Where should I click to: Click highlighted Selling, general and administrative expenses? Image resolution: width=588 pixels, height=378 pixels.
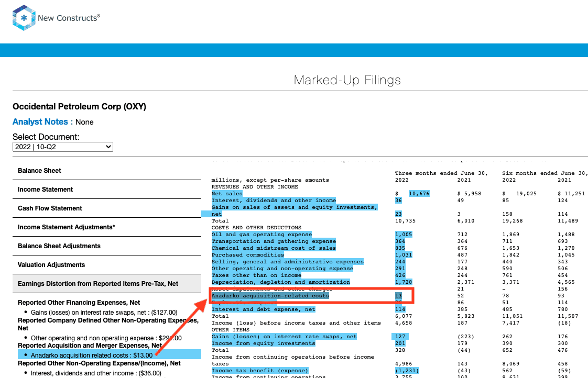click(x=287, y=262)
